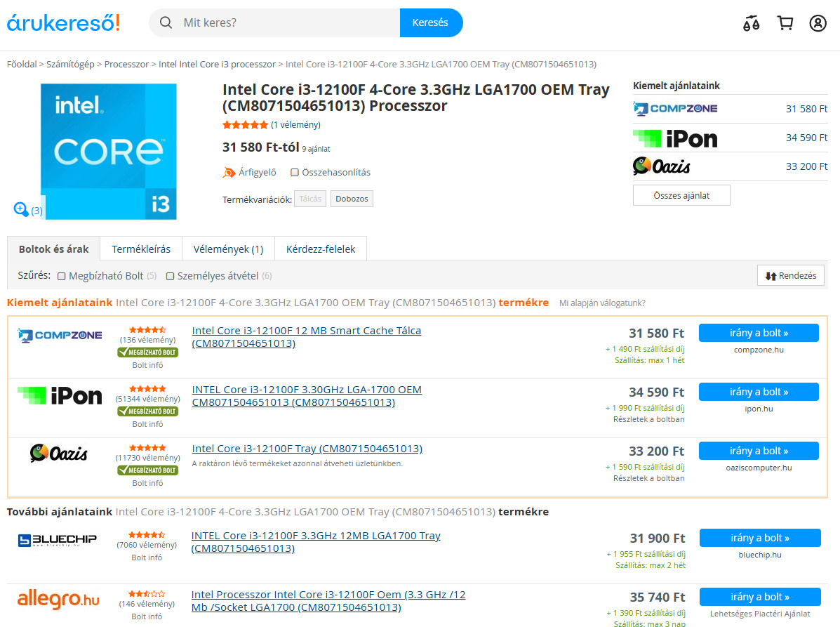Click the Intel Core i3 product image
The width and height of the screenshot is (840, 627).
coord(109,152)
